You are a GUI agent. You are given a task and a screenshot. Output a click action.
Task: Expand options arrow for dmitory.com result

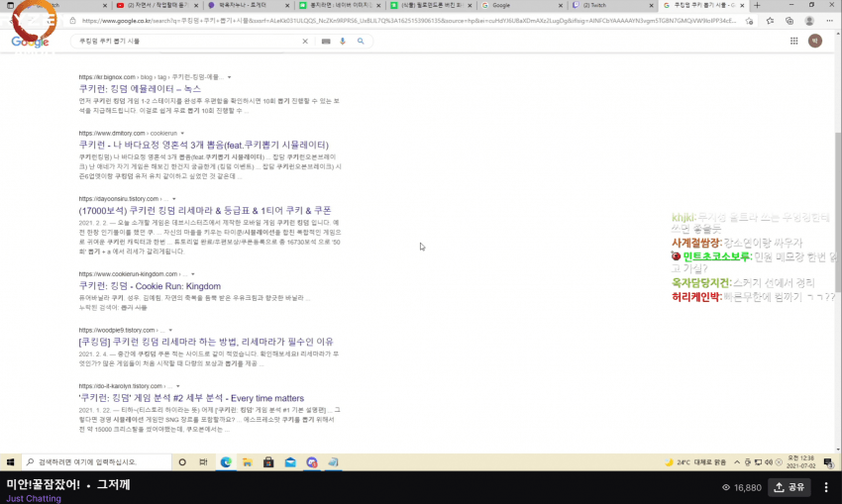click(182, 133)
